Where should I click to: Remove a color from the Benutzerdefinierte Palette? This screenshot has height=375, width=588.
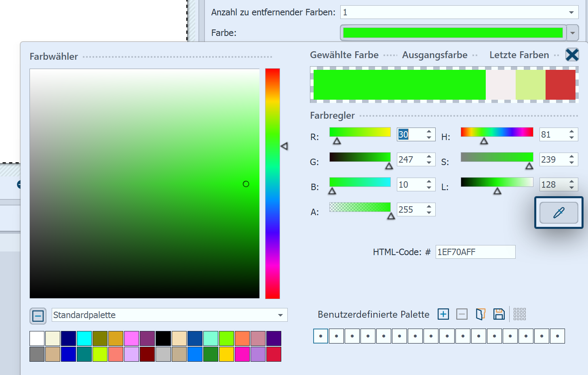click(x=462, y=314)
